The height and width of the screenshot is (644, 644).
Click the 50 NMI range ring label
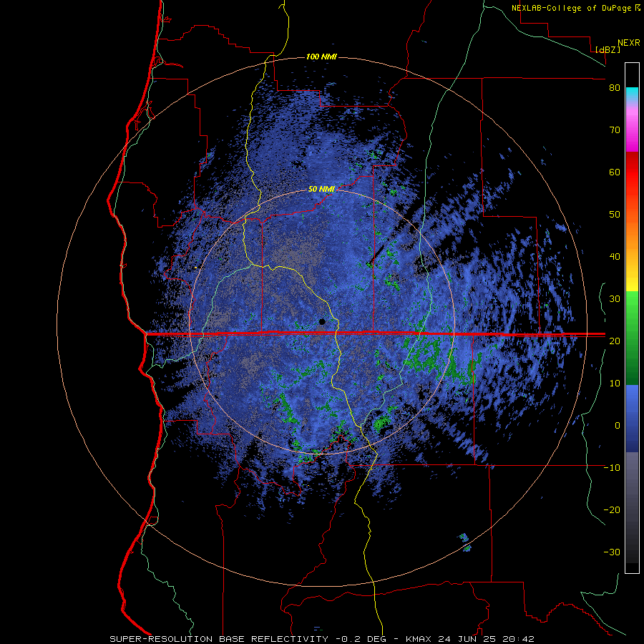pyautogui.click(x=321, y=190)
